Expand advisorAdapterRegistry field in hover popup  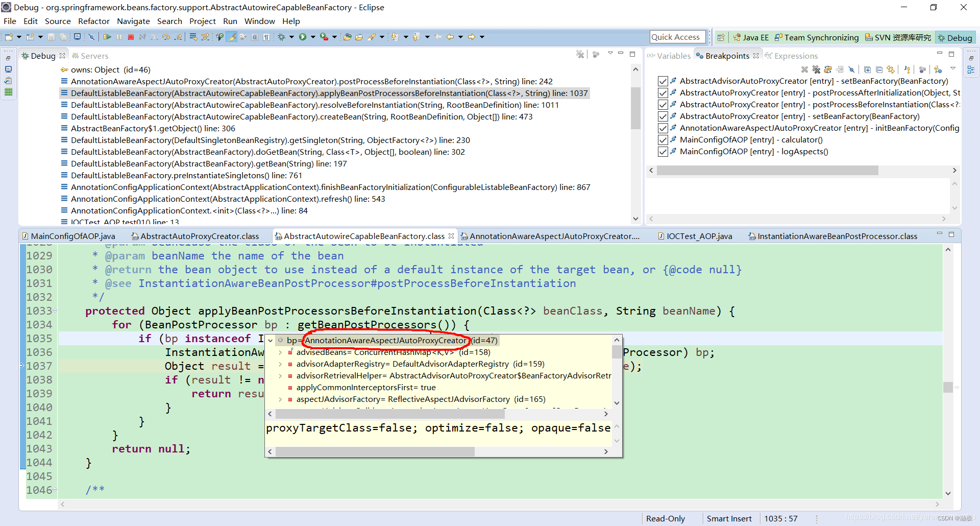(280, 364)
